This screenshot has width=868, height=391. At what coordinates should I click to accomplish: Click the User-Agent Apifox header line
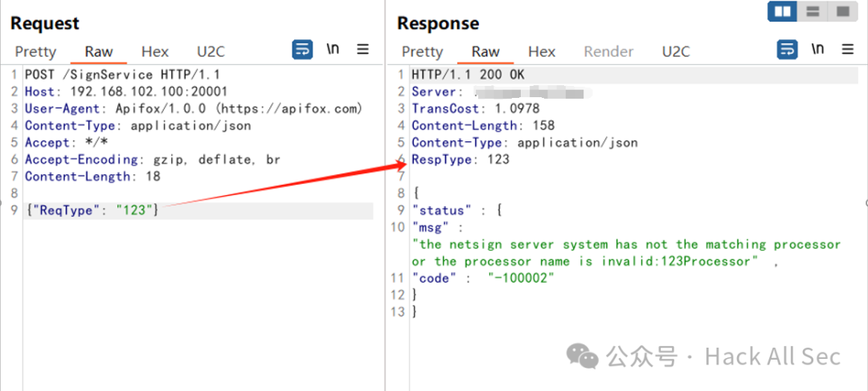click(194, 109)
